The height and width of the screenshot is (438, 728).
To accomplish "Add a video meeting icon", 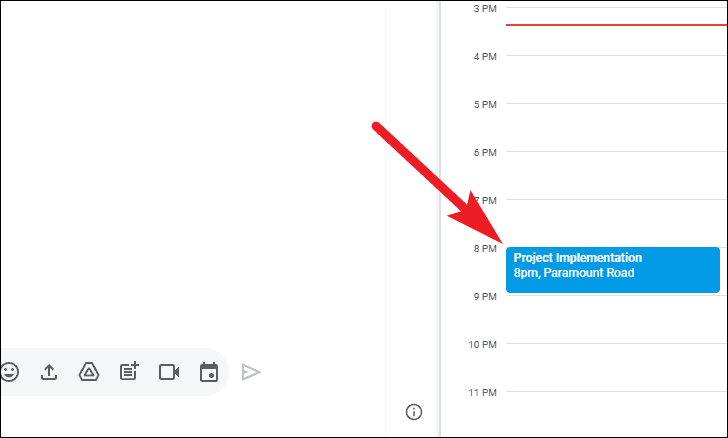I will pos(169,372).
